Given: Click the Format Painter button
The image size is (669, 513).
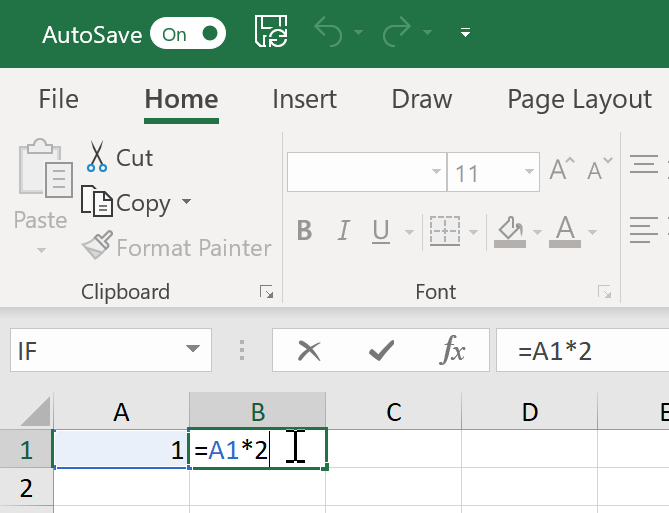Looking at the screenshot, I should (x=177, y=247).
